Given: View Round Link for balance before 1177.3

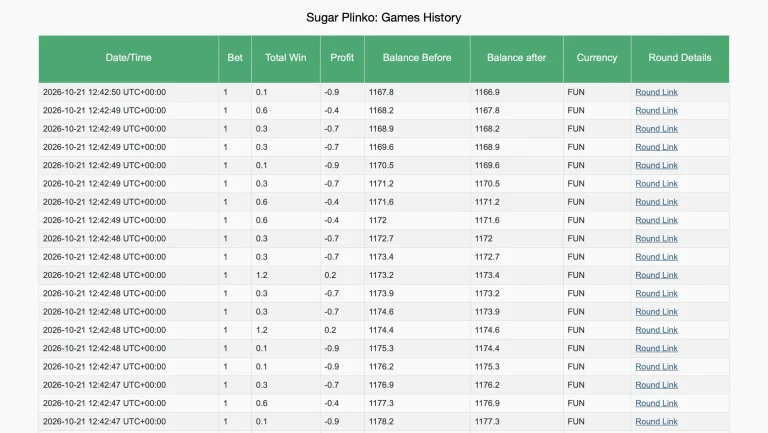Looking at the screenshot, I should [x=656, y=403].
